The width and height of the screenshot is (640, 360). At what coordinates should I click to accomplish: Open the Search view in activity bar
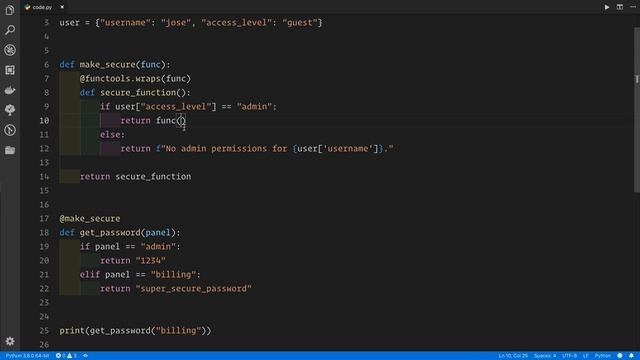tap(10, 30)
